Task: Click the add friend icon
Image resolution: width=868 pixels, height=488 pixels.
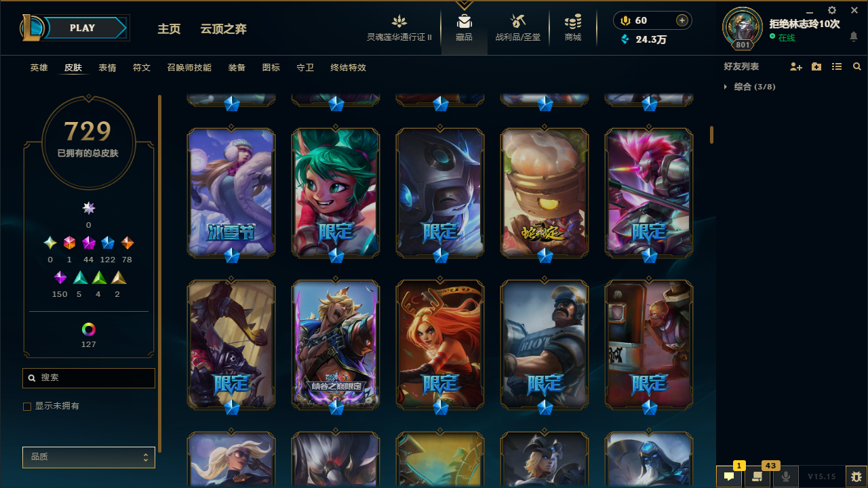Action: (x=796, y=66)
